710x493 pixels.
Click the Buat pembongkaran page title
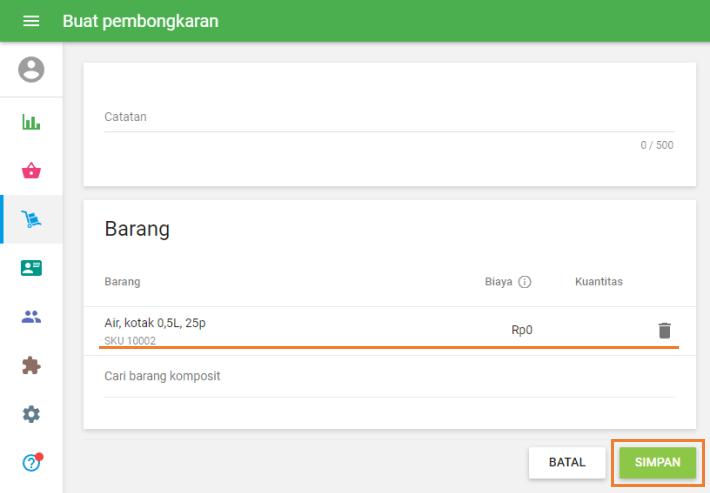140,21
